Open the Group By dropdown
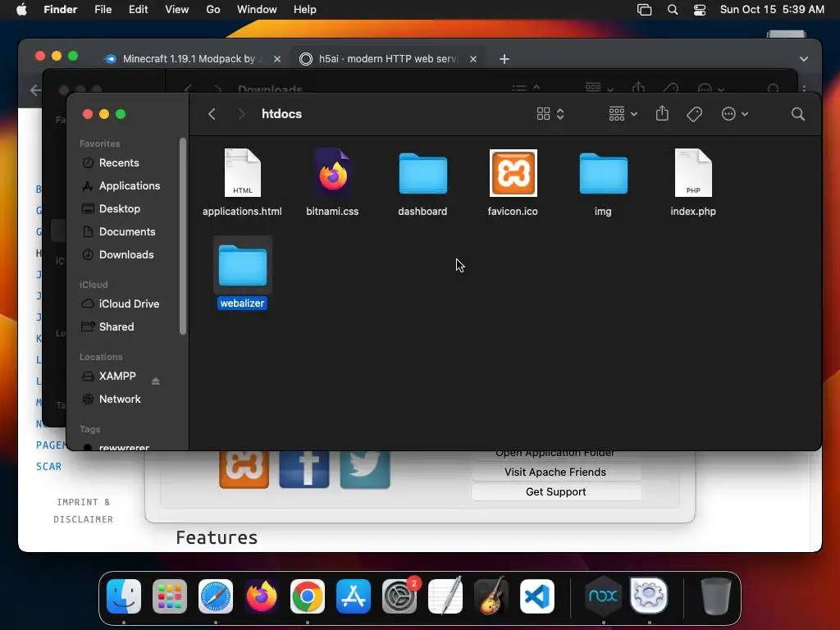This screenshot has height=630, width=840. 623,113
